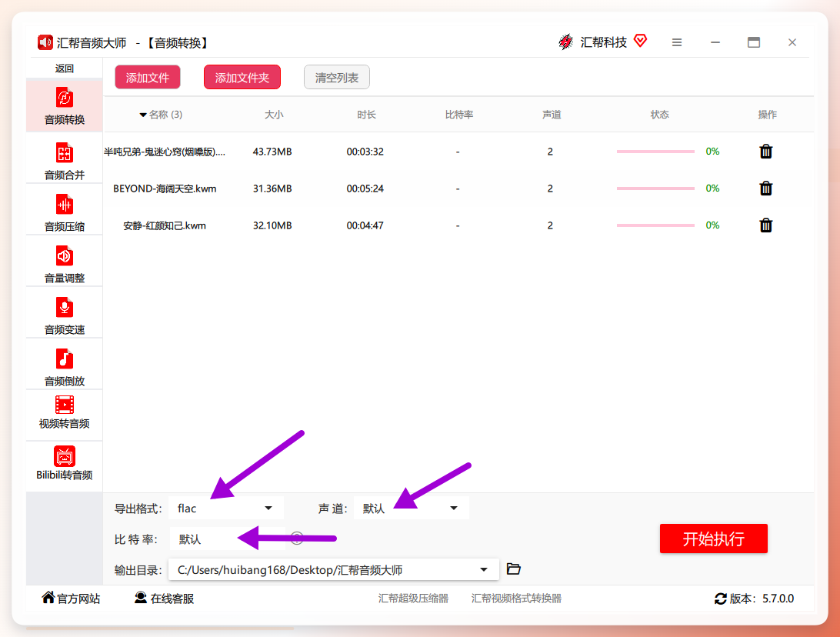Click the 状态 column header
Image resolution: width=840 pixels, height=637 pixels.
pyautogui.click(x=659, y=115)
